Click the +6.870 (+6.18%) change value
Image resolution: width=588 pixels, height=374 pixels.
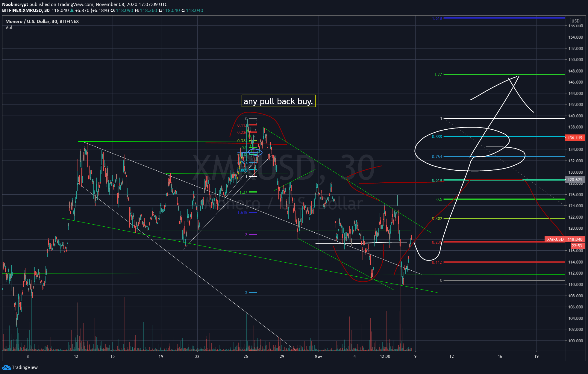(92, 10)
